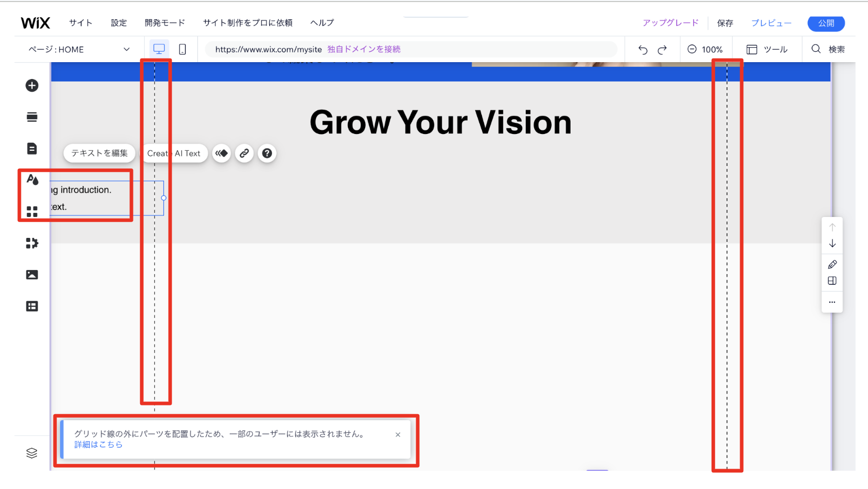Switch to desktop editing view
Screen dimensions: 868x489
pos(159,49)
